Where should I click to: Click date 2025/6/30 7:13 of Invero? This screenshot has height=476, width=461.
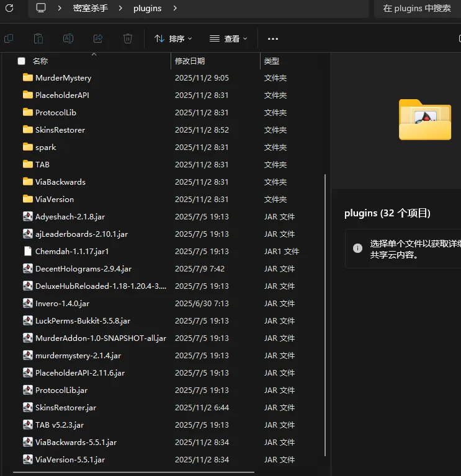202,303
